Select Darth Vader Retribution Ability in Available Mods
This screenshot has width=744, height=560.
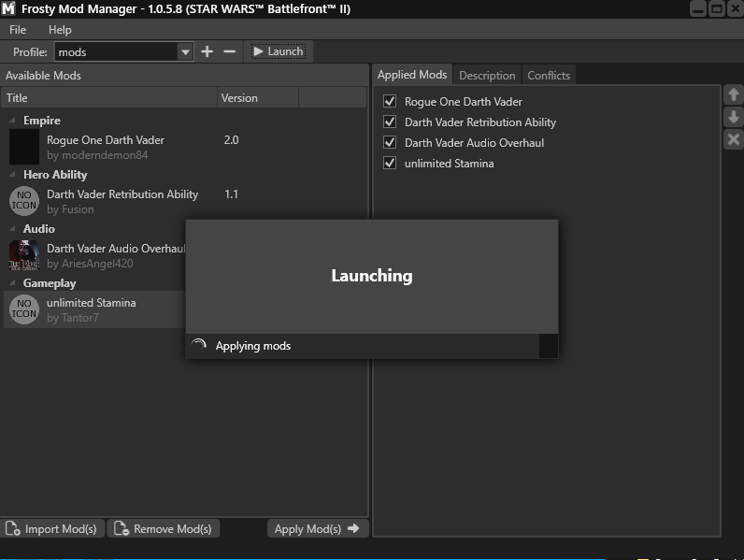click(185, 201)
